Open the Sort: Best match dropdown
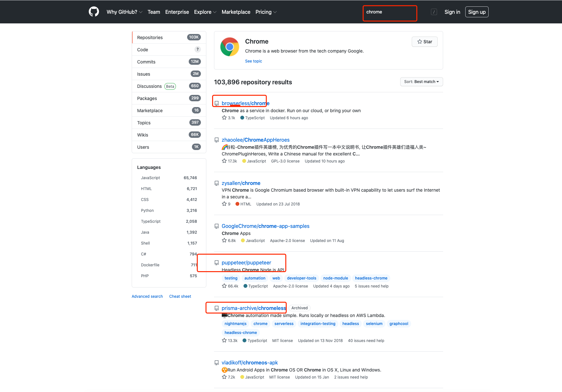This screenshot has height=392, width=562. [421, 82]
